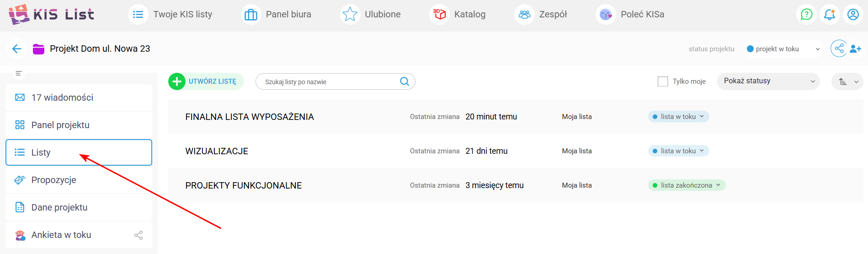Click the "21 dni temu" timestamp
The height and width of the screenshot is (254, 868).
pyautogui.click(x=487, y=151)
